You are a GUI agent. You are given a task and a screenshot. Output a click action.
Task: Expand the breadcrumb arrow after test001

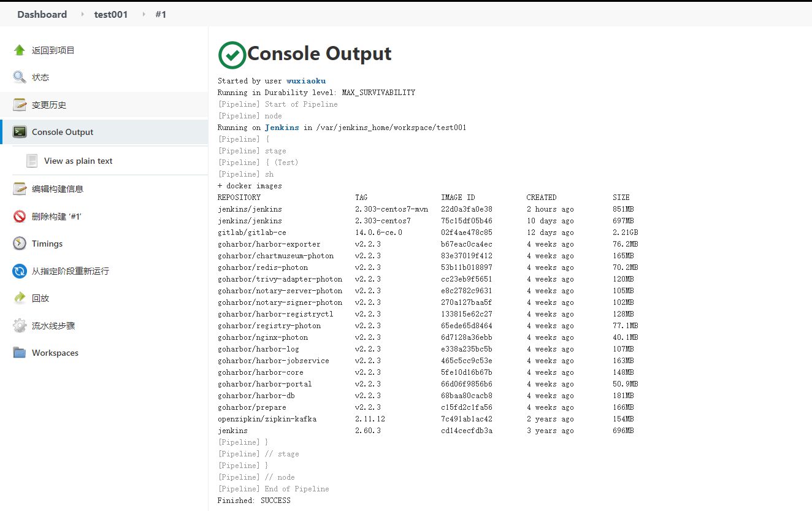pos(144,14)
